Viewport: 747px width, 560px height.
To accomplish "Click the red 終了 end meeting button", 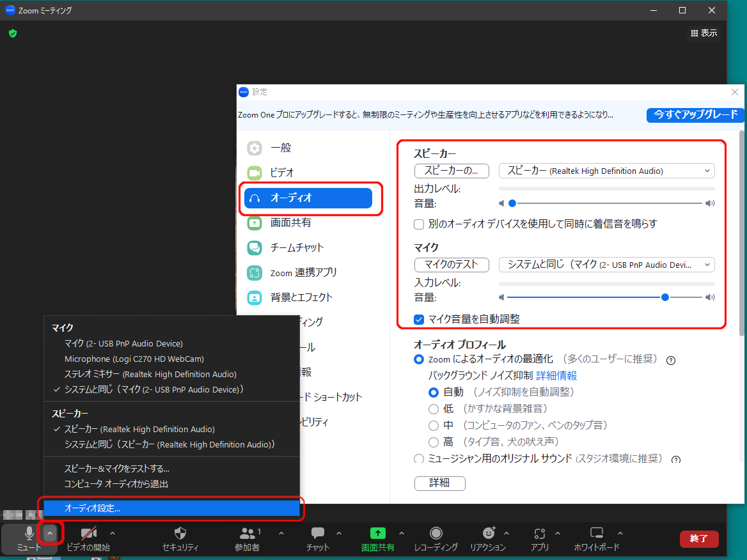I will point(699,538).
